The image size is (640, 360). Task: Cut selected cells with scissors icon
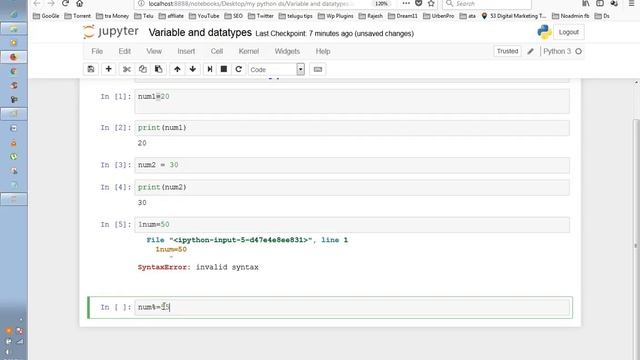127,69
